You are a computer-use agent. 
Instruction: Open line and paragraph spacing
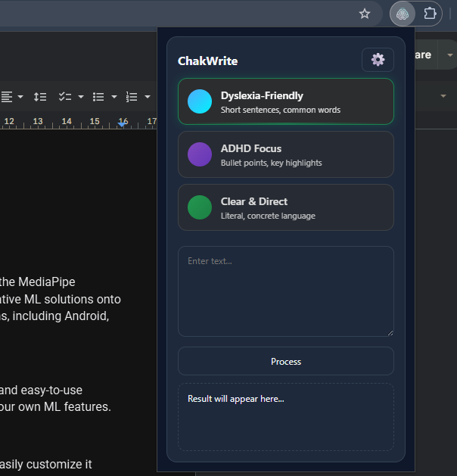click(x=40, y=97)
